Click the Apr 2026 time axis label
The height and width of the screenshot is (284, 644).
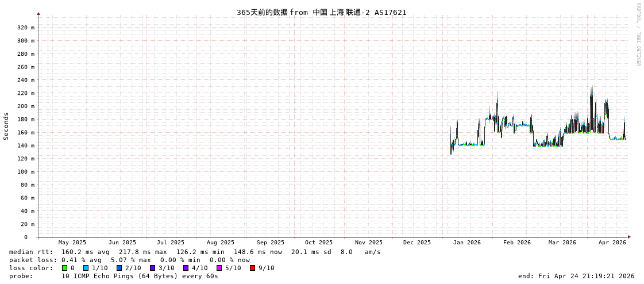(x=612, y=243)
